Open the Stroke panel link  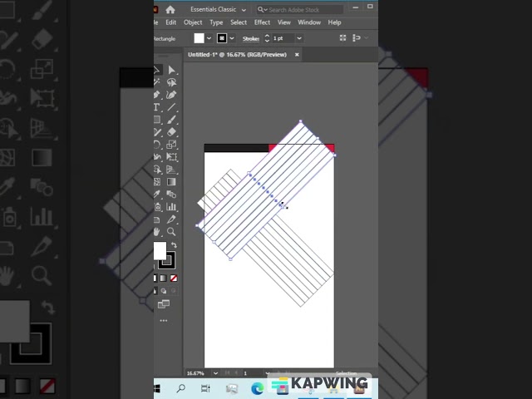click(x=251, y=39)
